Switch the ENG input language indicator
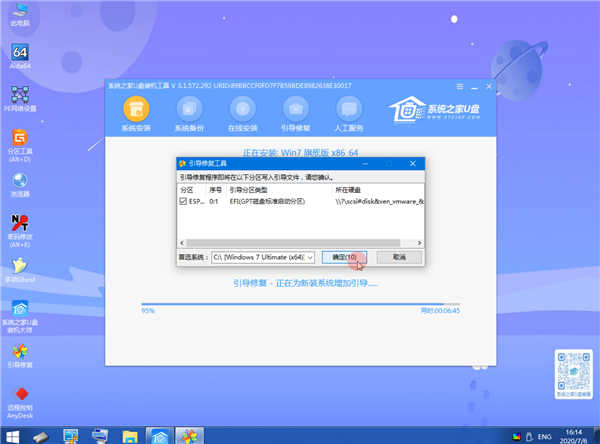 (x=544, y=437)
